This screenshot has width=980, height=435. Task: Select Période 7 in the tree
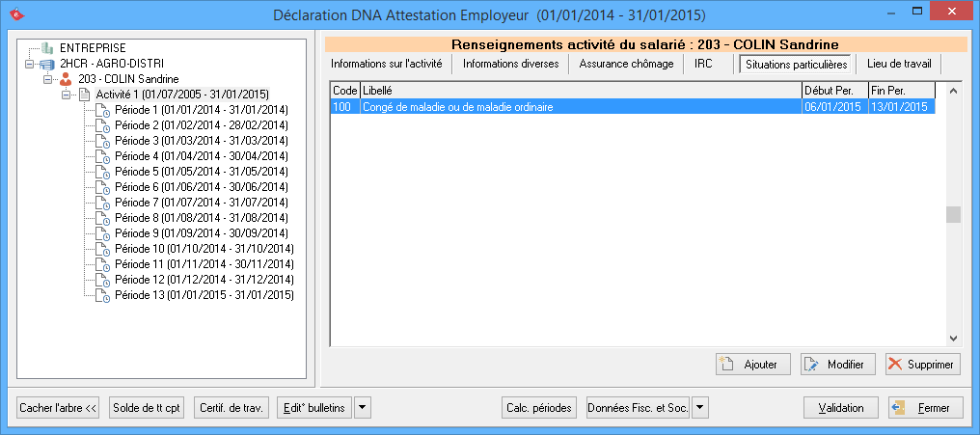(x=201, y=203)
